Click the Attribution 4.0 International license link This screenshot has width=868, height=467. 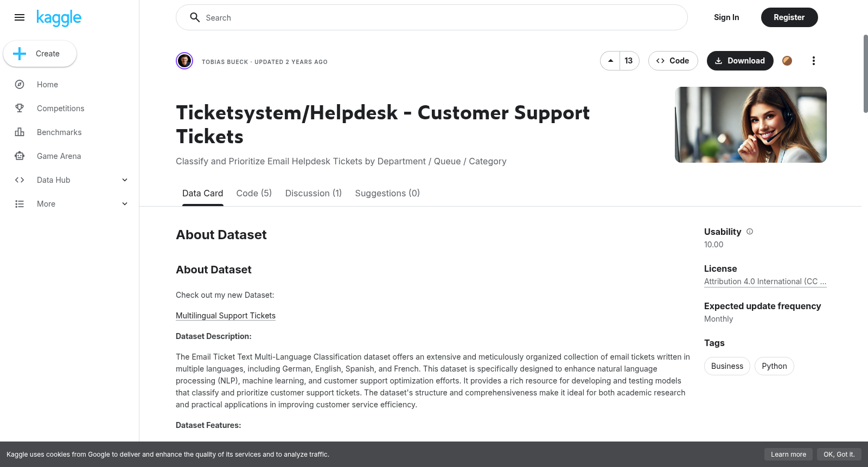765,282
